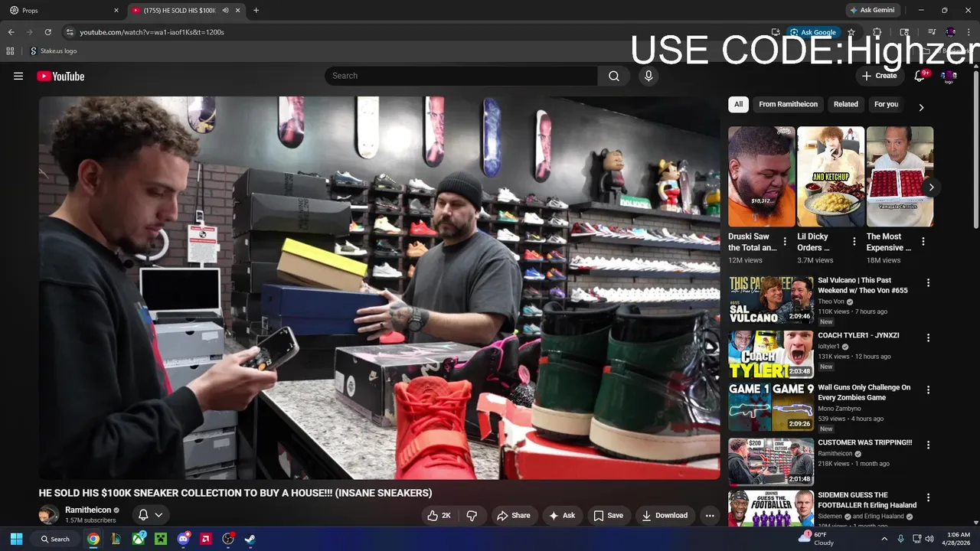Image resolution: width=980 pixels, height=551 pixels.
Task: Select the Related filter chip
Action: point(846,104)
